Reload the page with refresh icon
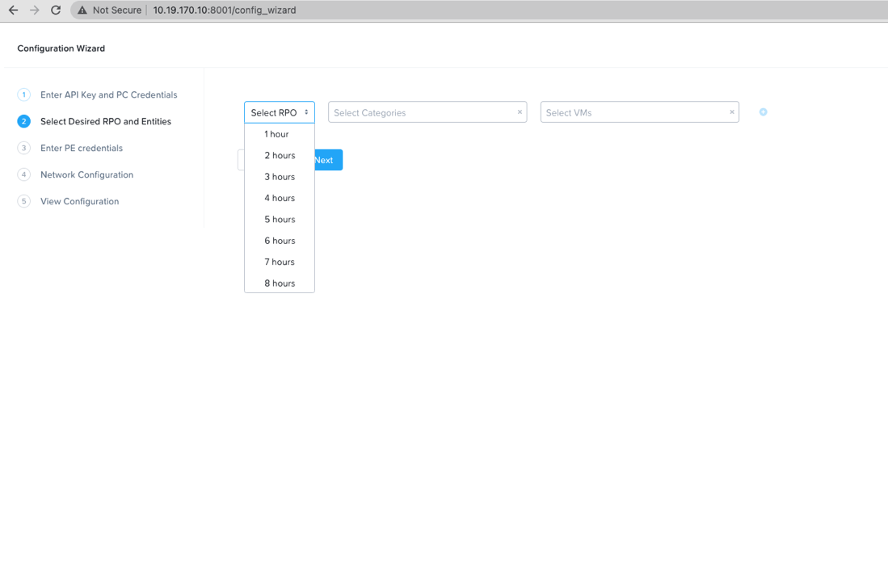Screen dimensions: 888x588 click(x=56, y=10)
